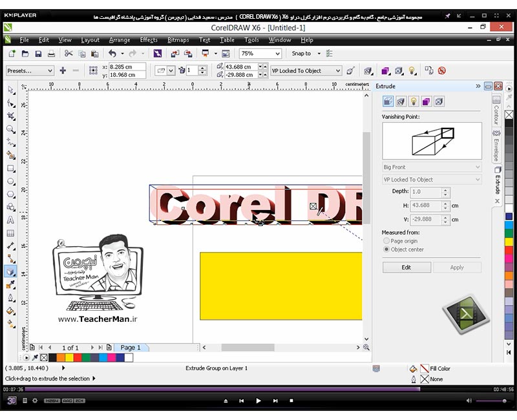Increase the Depth spinner value

tap(445, 189)
